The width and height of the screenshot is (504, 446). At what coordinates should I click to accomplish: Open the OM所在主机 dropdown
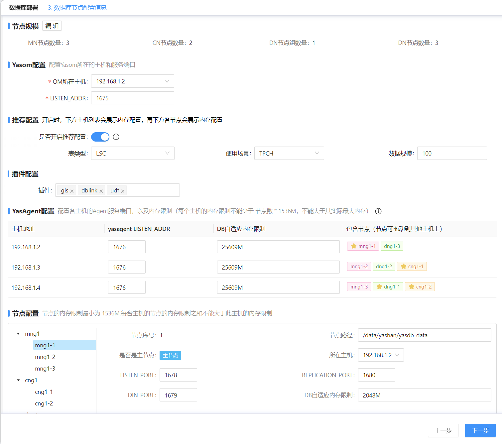click(133, 81)
